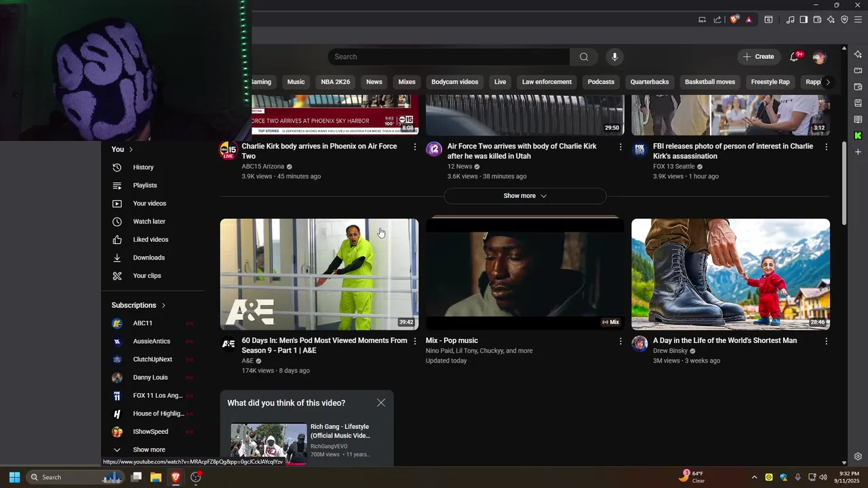Select the News category chip
The height and width of the screenshot is (488, 868).
point(374,82)
